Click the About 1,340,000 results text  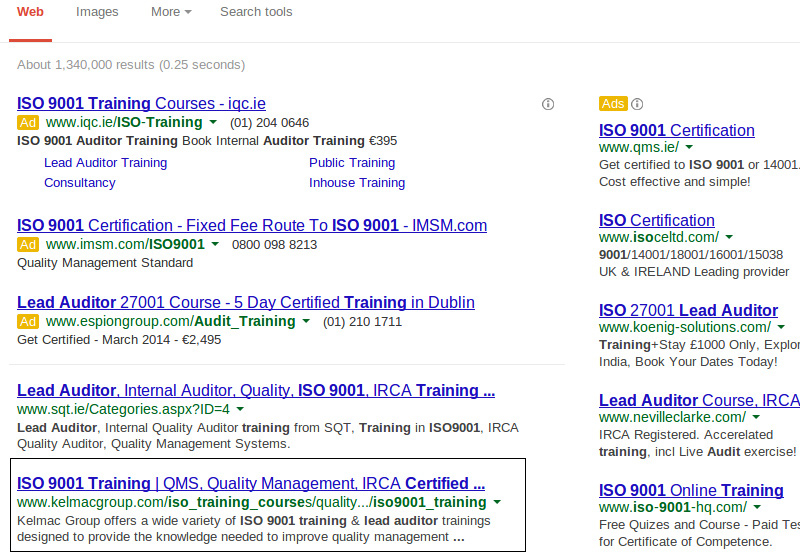click(x=131, y=65)
